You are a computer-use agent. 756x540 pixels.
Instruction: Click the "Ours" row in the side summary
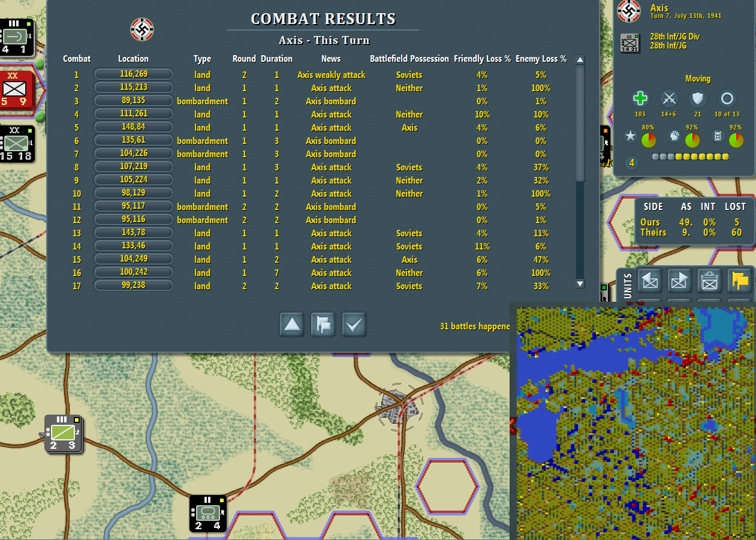pyautogui.click(x=691, y=222)
